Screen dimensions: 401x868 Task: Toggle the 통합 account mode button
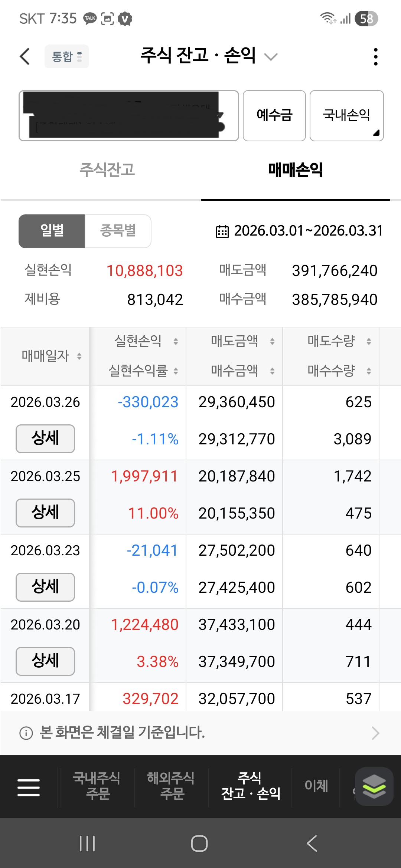tap(67, 56)
